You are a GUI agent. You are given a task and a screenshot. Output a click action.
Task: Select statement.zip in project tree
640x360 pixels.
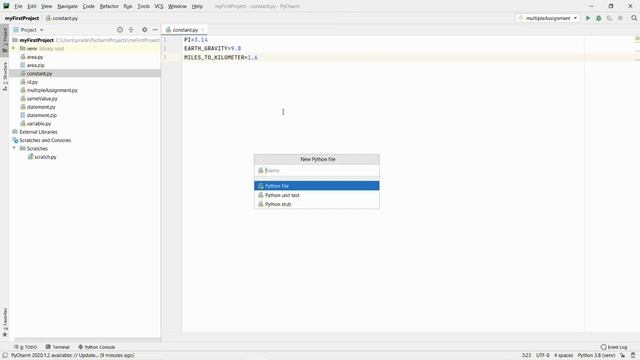42,115
